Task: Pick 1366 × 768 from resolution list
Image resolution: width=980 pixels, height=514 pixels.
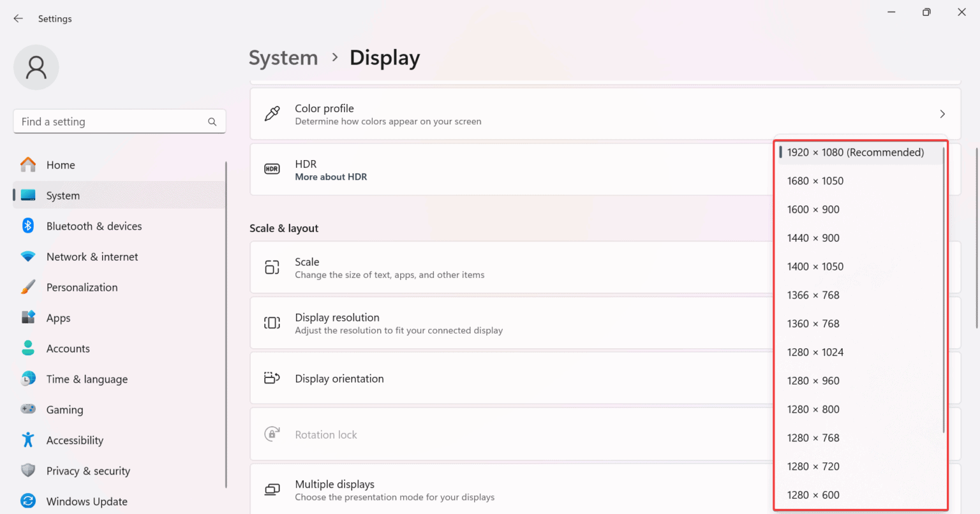Action: tap(813, 295)
